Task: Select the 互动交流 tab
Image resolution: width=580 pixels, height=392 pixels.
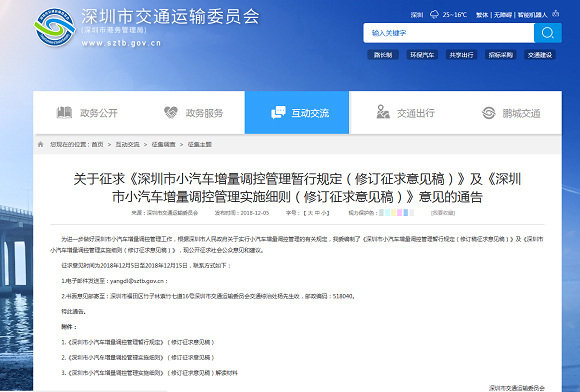Action: [x=297, y=112]
